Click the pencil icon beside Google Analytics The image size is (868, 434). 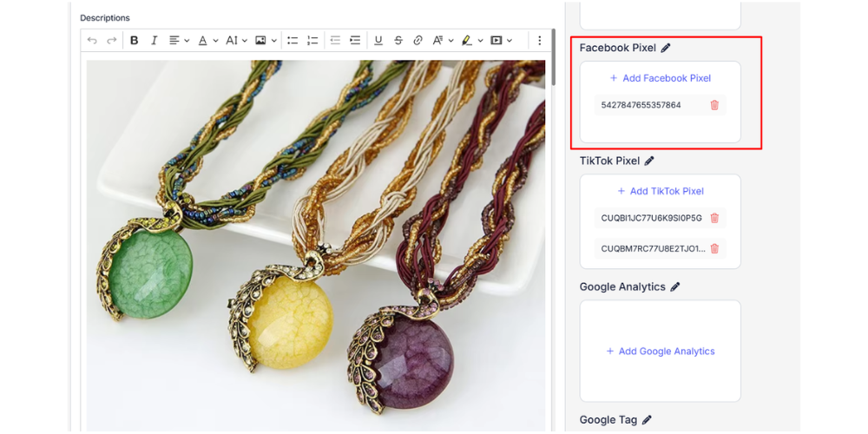[675, 287]
